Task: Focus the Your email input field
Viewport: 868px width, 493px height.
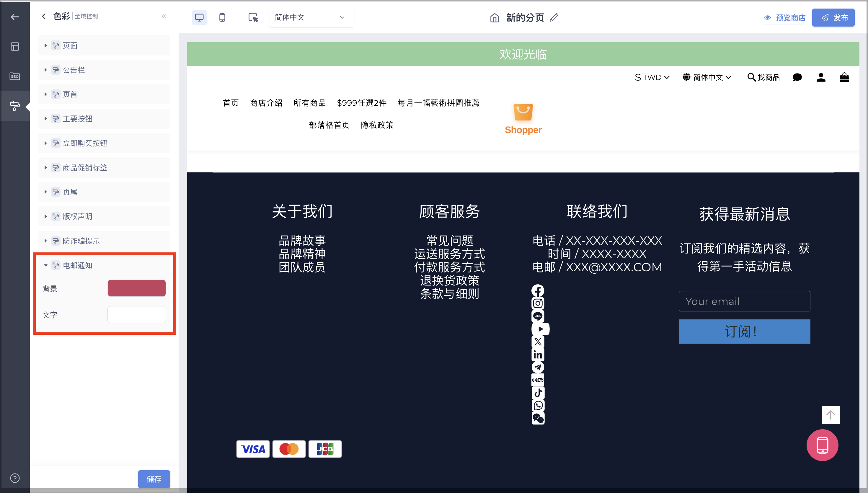Action: point(744,301)
